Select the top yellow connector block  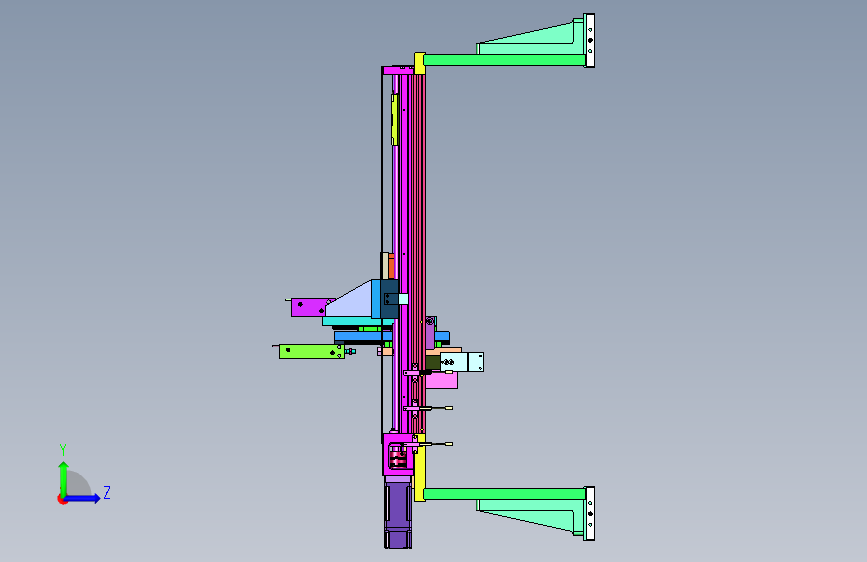click(420, 63)
